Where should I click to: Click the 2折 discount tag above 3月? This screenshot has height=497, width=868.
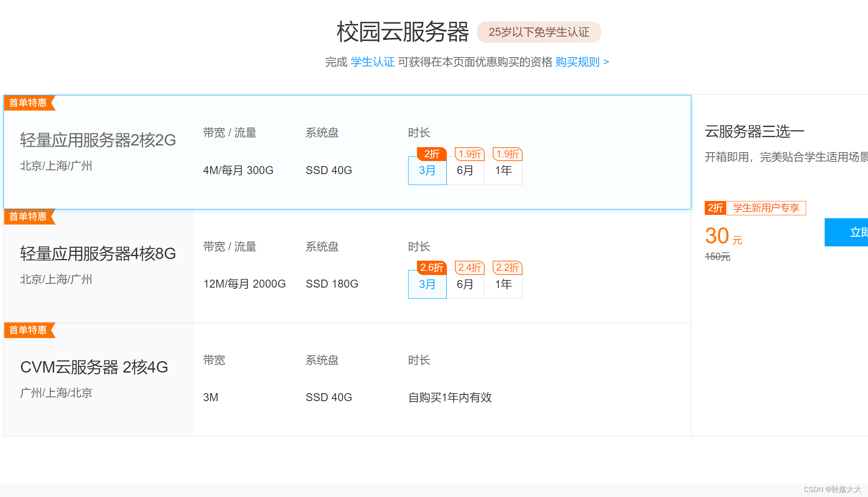click(432, 154)
